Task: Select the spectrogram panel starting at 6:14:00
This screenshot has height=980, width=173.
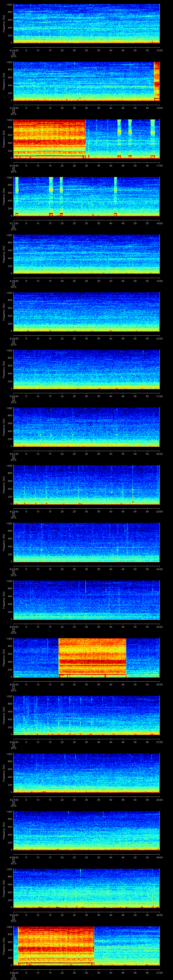Action: click(86, 24)
